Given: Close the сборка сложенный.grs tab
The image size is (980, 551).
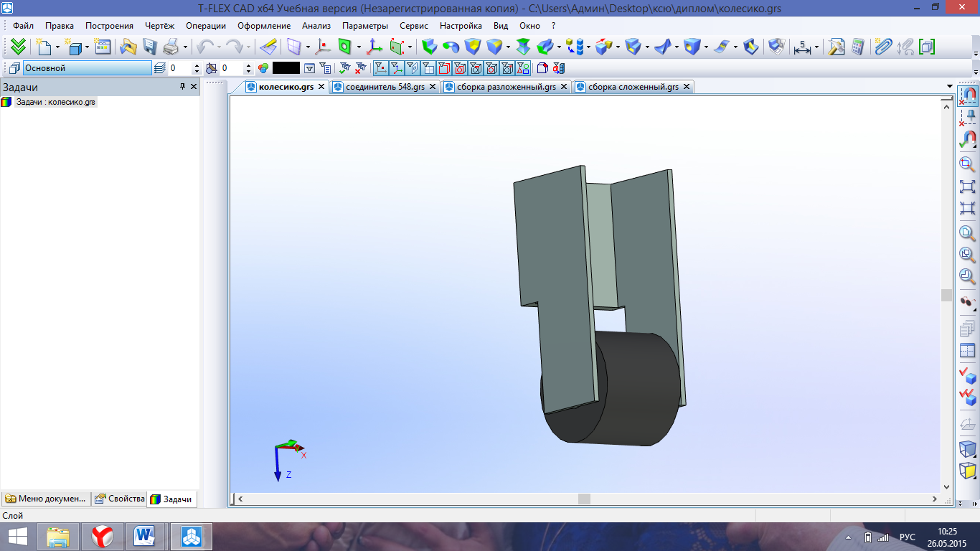Looking at the screenshot, I should [x=687, y=87].
